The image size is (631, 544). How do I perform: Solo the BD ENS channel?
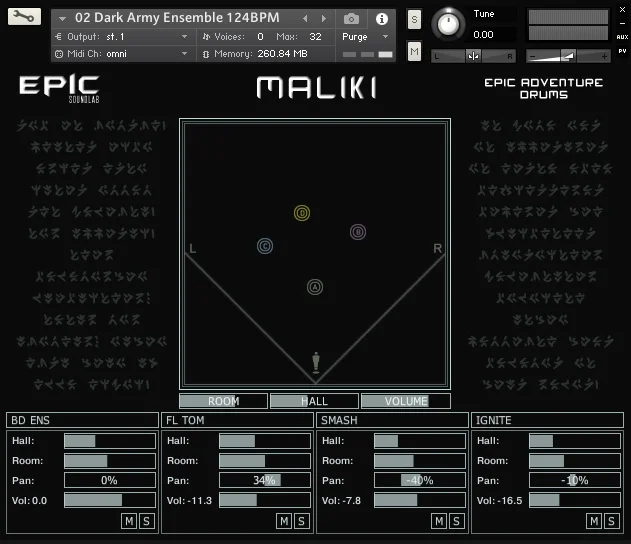click(x=146, y=521)
